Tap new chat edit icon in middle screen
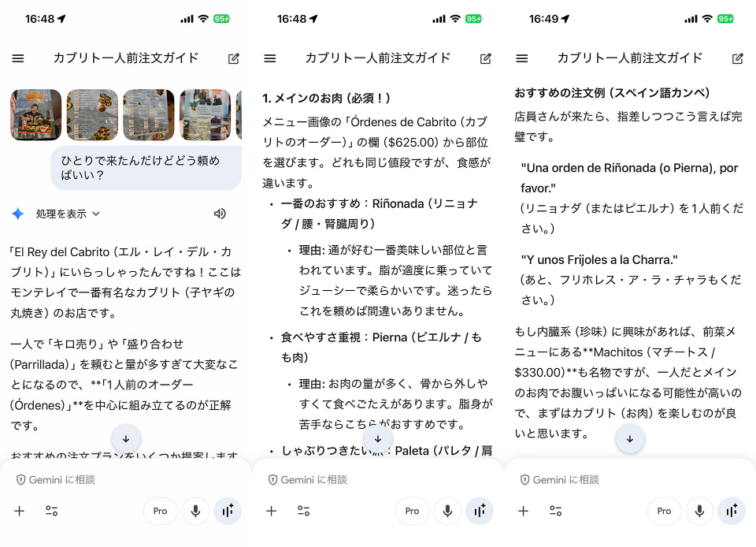The width and height of the screenshot is (756, 547). click(x=486, y=58)
